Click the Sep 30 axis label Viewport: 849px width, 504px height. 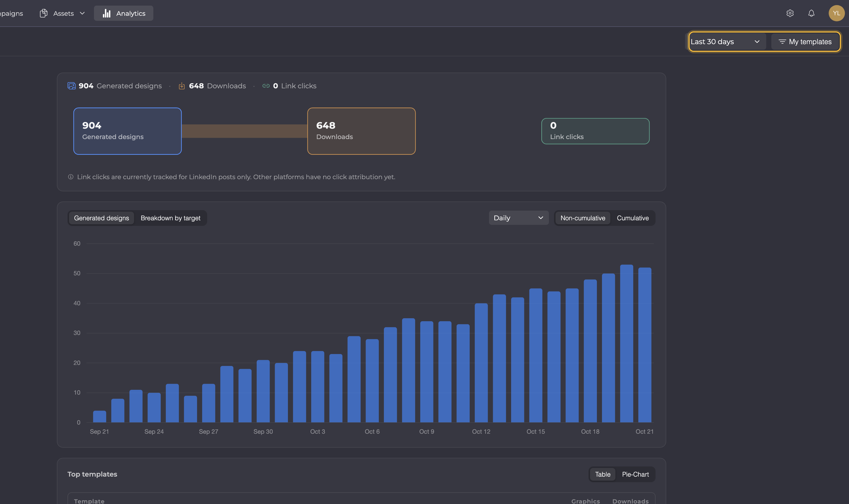coord(263,432)
